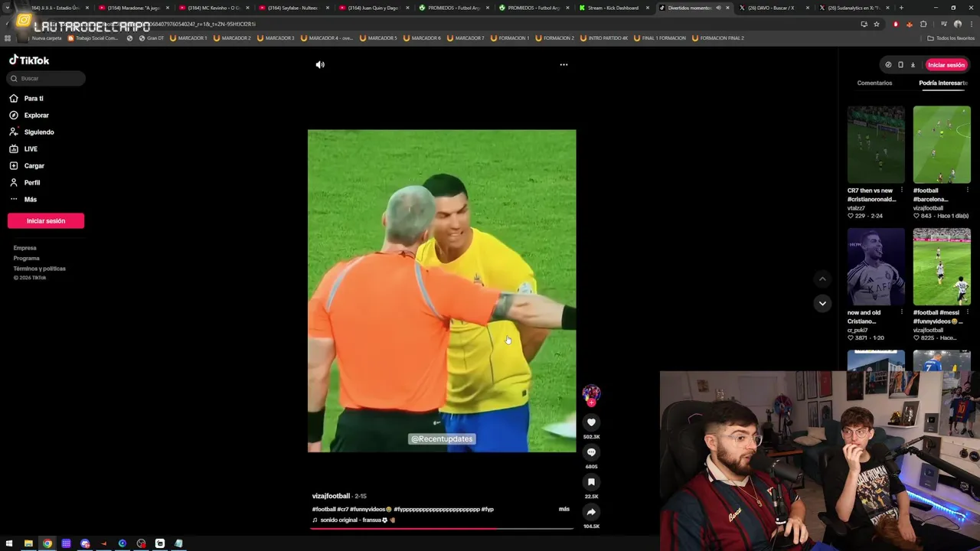The width and height of the screenshot is (980, 551).
Task: Click top-right Iniciar sesión button
Action: [x=946, y=65]
